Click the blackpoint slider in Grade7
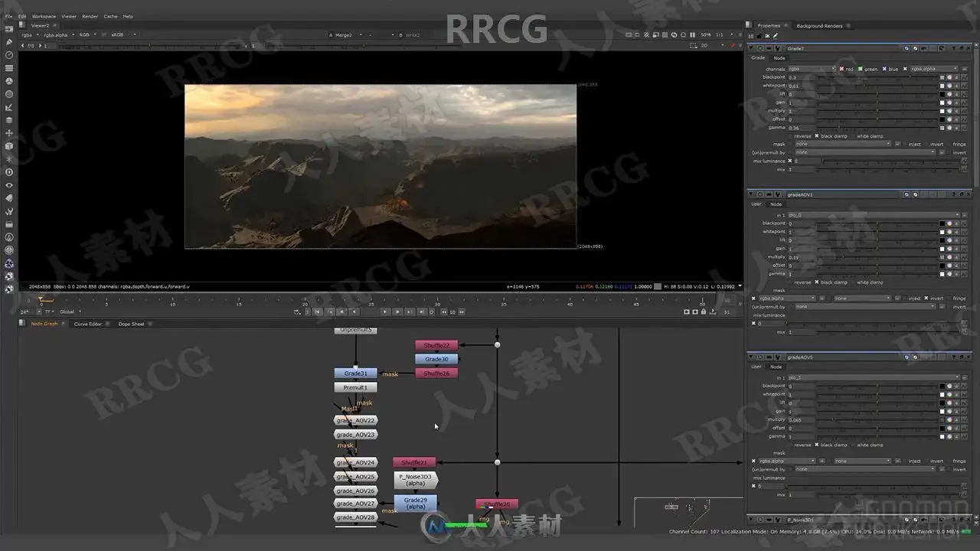 879,77
